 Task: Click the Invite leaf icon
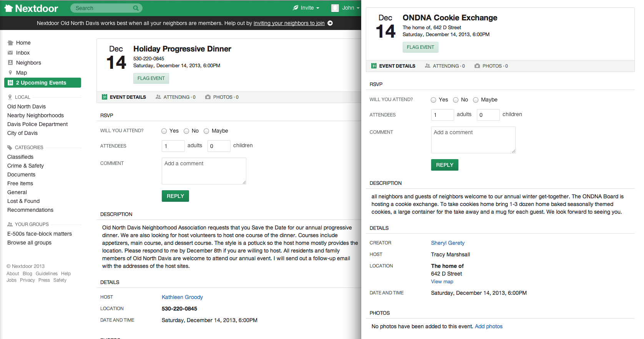(x=295, y=8)
